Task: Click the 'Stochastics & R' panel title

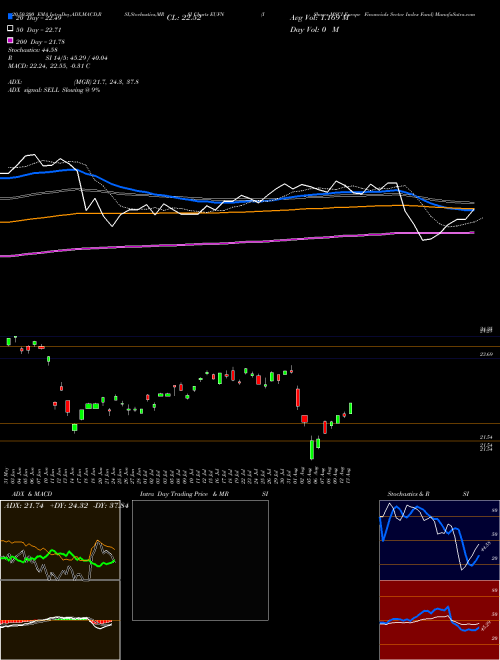Action: click(x=408, y=494)
